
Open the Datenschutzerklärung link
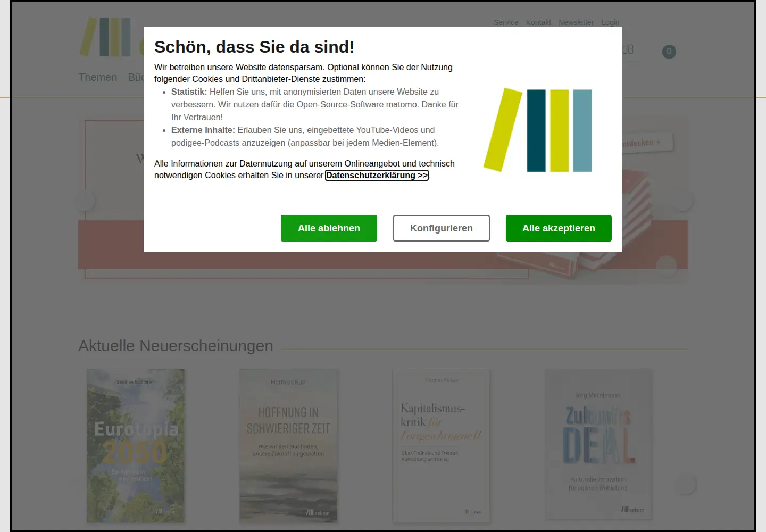tap(377, 175)
